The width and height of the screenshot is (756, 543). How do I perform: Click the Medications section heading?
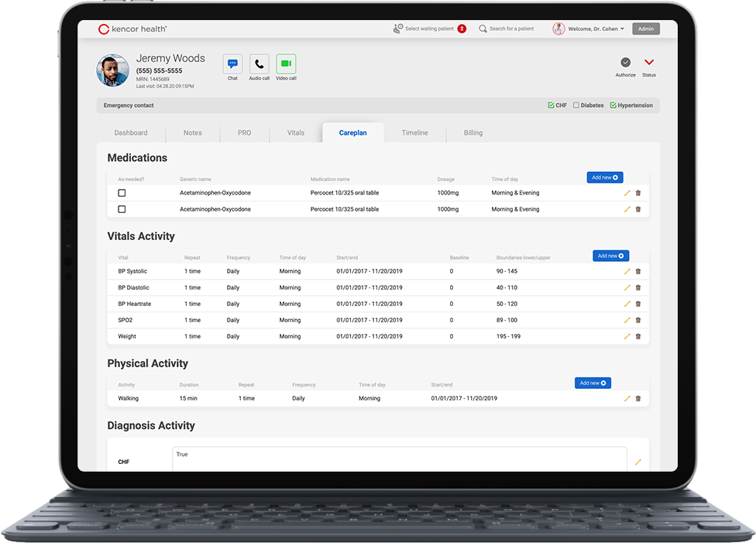point(137,158)
